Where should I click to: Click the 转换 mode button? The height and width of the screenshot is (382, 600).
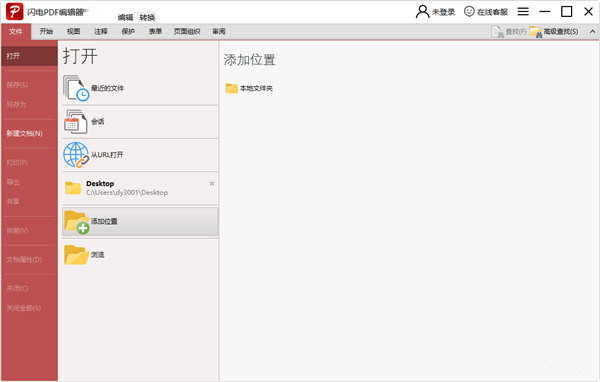click(x=147, y=17)
